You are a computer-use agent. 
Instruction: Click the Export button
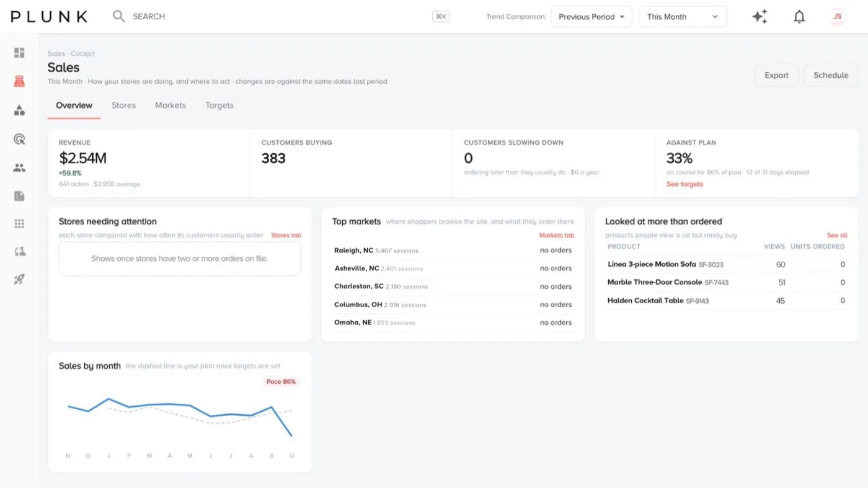776,75
